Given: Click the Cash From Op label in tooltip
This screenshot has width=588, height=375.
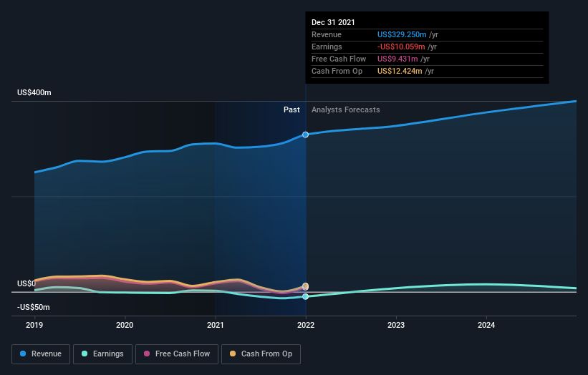Looking at the screenshot, I should tap(337, 71).
